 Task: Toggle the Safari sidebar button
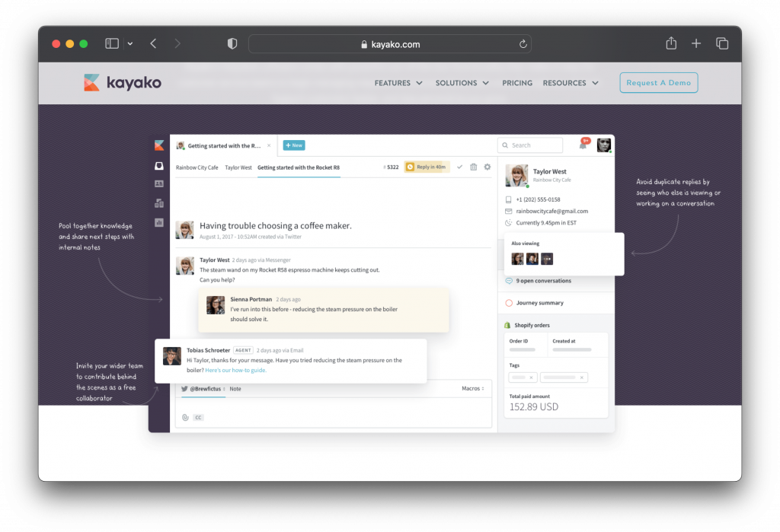[112, 44]
